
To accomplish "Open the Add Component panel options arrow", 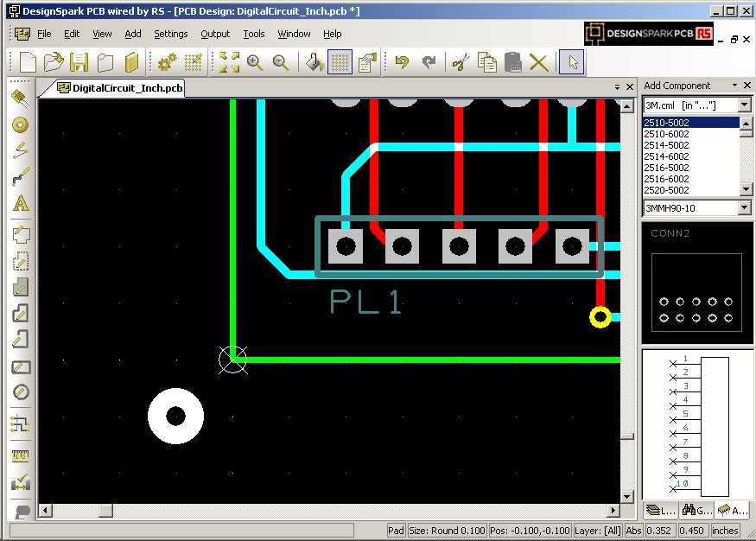I will tap(734, 86).
